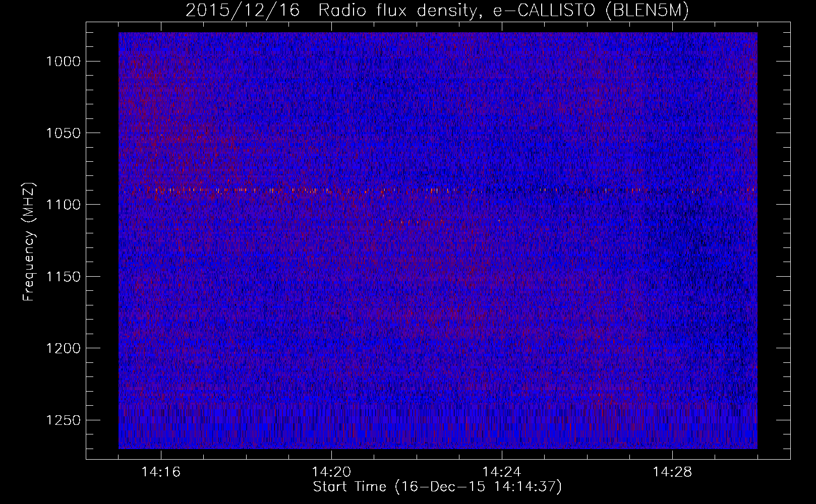Click the 1050 frequency tick label
816x504 pixels.
pyautogui.click(x=64, y=133)
